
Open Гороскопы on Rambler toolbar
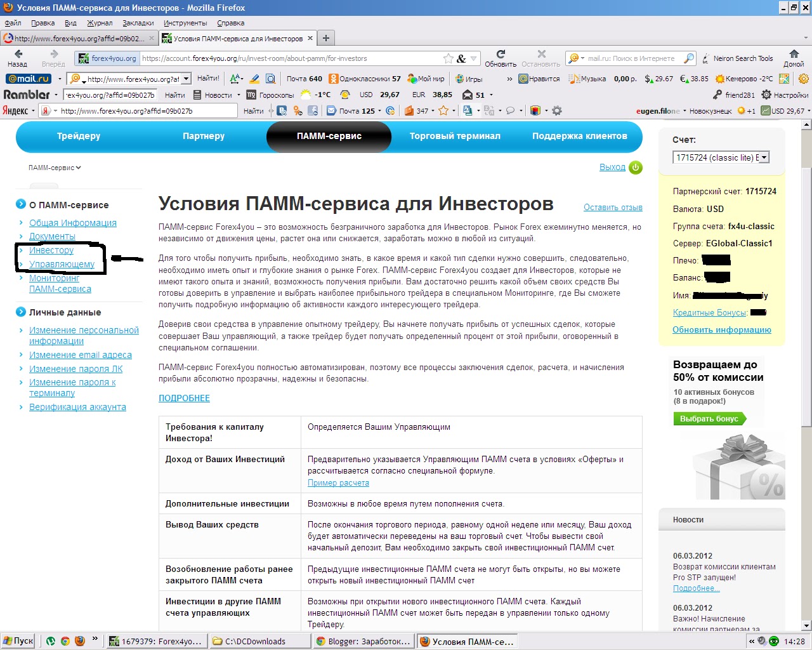270,95
